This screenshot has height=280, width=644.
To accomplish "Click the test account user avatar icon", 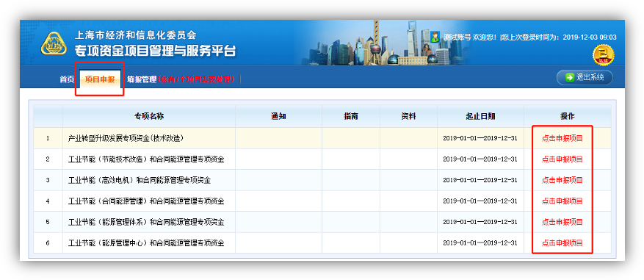I will [x=435, y=37].
